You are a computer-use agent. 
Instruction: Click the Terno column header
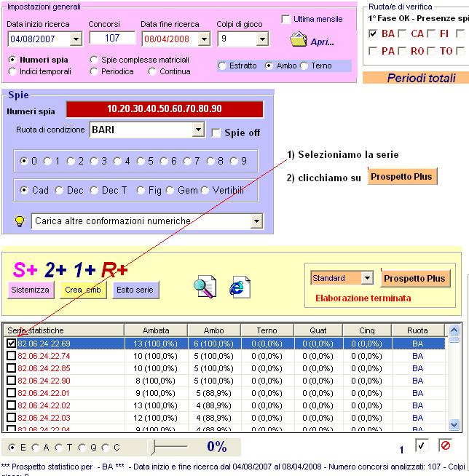[x=267, y=330]
